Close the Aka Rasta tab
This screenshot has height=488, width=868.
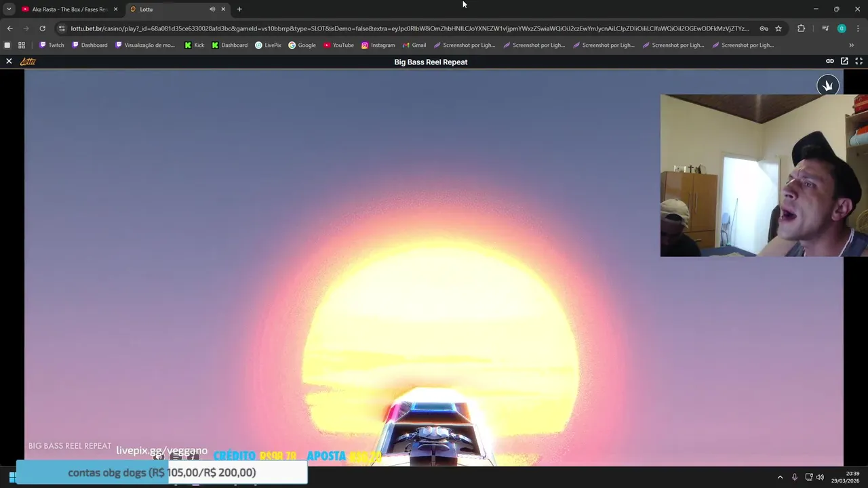click(x=115, y=9)
